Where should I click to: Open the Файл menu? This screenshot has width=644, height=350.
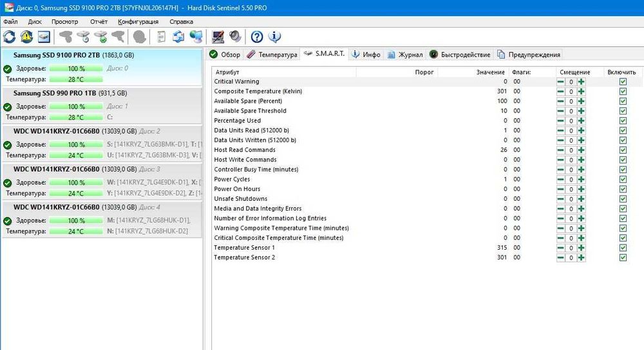coord(11,22)
